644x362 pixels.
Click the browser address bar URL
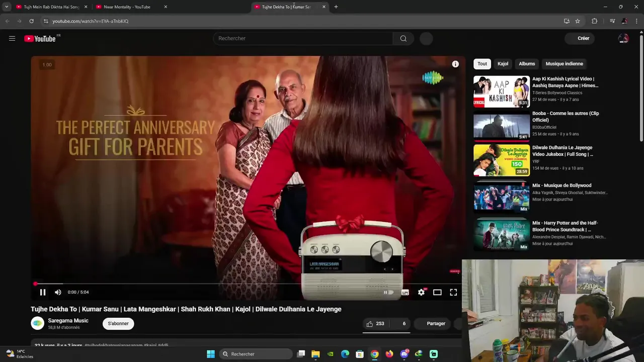click(x=91, y=21)
